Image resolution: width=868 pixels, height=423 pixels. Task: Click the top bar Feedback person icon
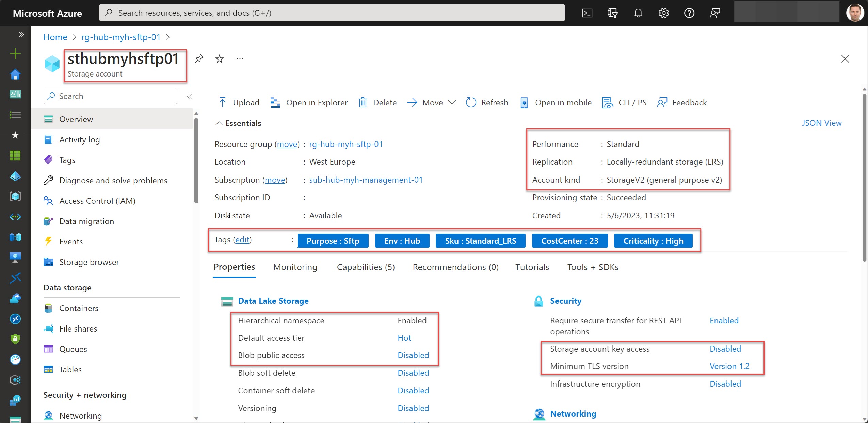(x=715, y=13)
